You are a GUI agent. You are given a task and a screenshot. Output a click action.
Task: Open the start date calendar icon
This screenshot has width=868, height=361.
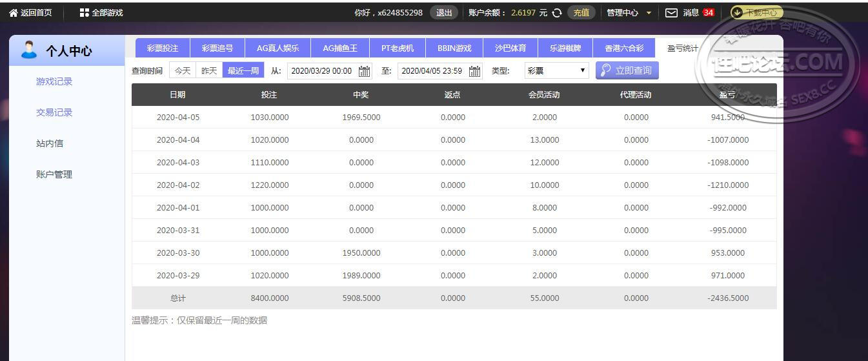tap(364, 71)
